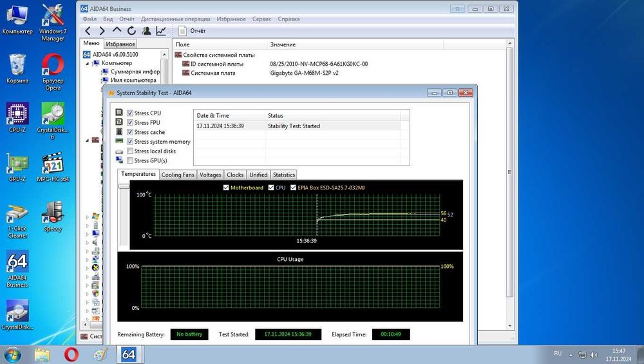Go back with AIDA64 toolbar left arrow

tap(88, 31)
